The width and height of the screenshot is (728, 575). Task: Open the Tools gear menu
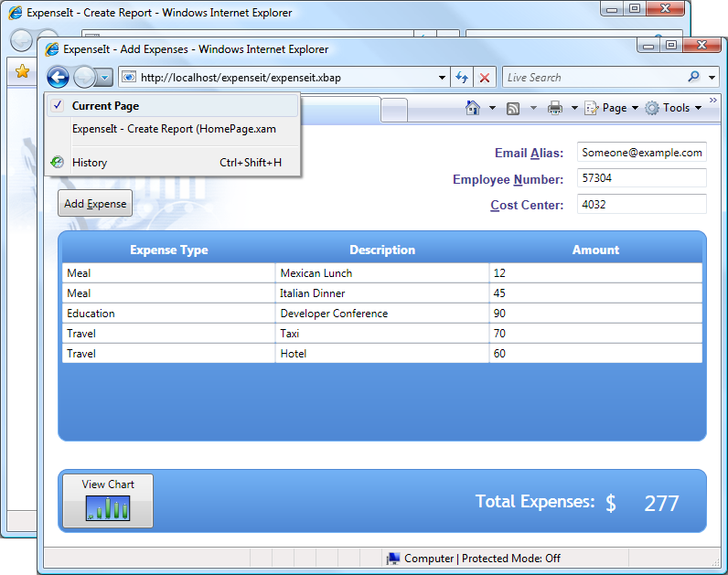(x=673, y=108)
